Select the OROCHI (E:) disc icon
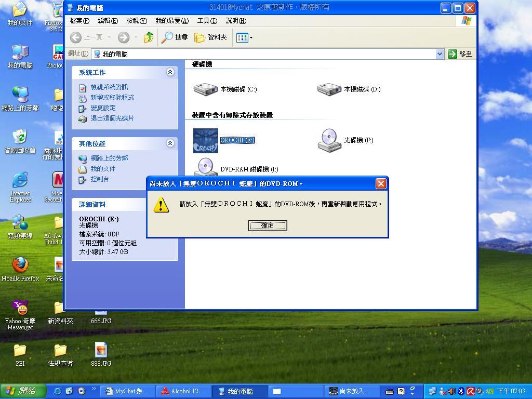This screenshot has width=532, height=399. [x=206, y=140]
